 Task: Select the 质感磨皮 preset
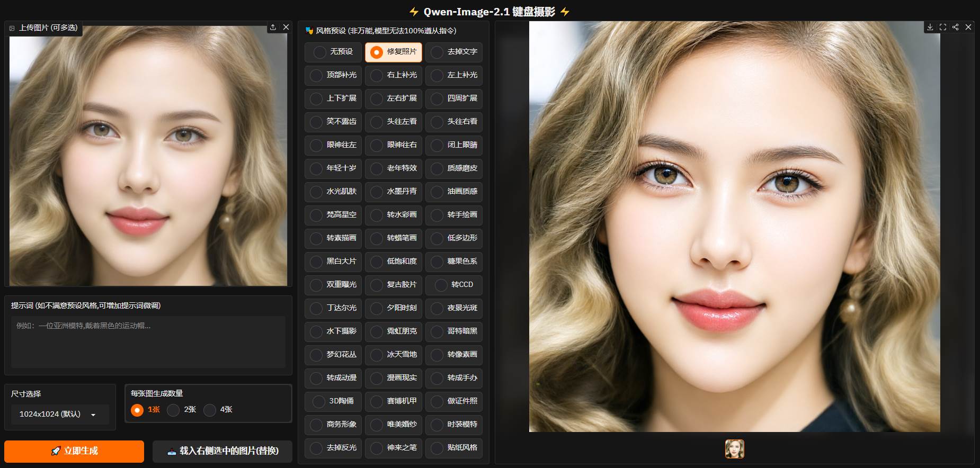(x=454, y=168)
